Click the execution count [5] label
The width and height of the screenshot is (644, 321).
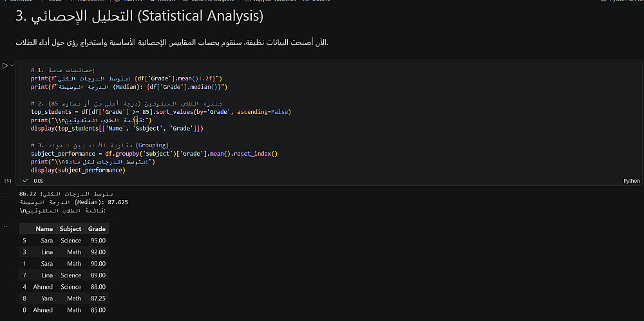8,181
